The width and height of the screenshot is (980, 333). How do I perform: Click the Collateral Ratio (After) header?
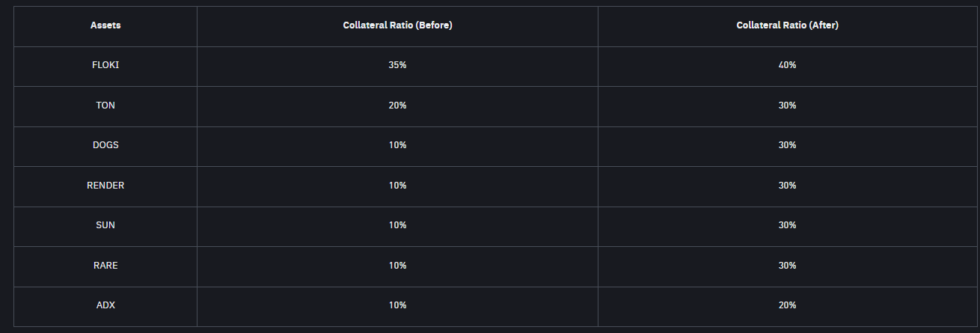(x=786, y=25)
